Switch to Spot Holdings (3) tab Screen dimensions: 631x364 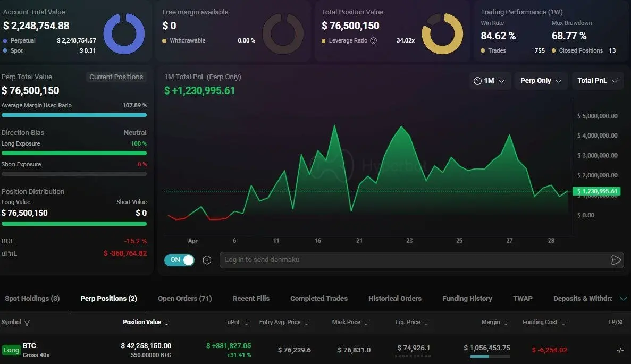pos(32,299)
